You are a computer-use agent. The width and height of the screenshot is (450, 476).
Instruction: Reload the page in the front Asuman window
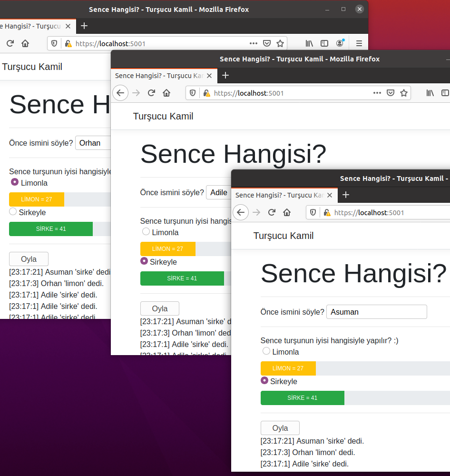(x=272, y=212)
